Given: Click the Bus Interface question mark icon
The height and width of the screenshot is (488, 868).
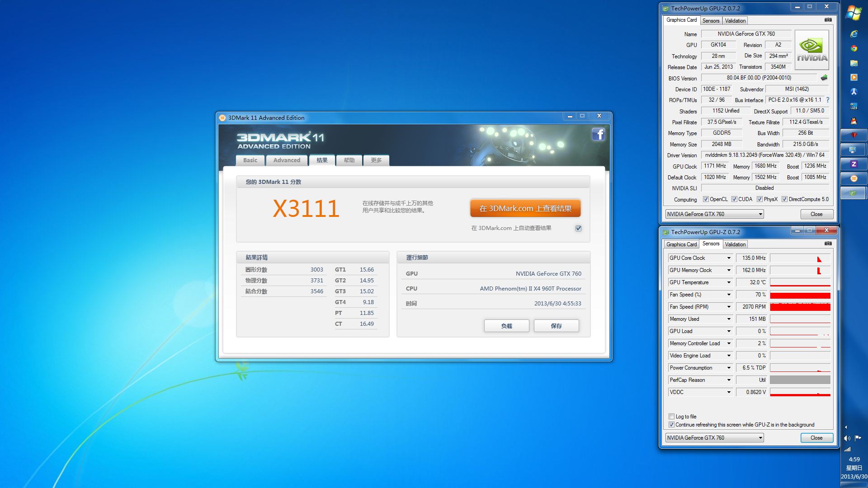Looking at the screenshot, I should pos(828,100).
